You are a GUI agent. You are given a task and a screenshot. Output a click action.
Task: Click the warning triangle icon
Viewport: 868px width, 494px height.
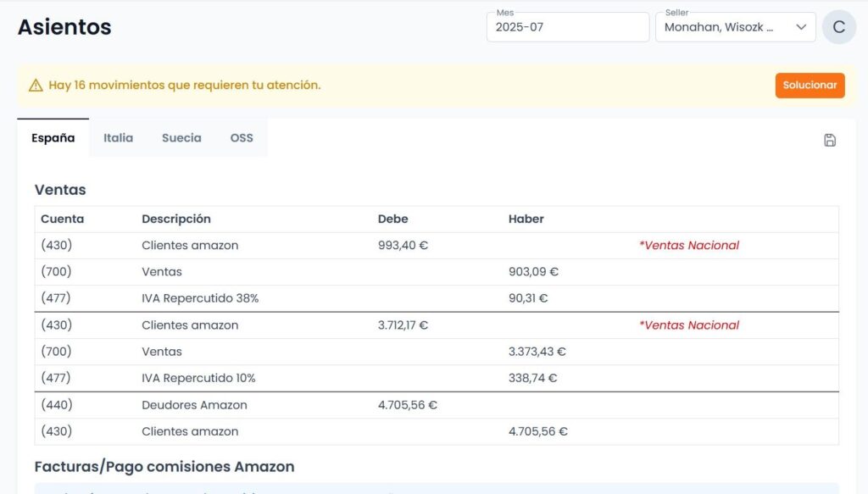(x=36, y=86)
